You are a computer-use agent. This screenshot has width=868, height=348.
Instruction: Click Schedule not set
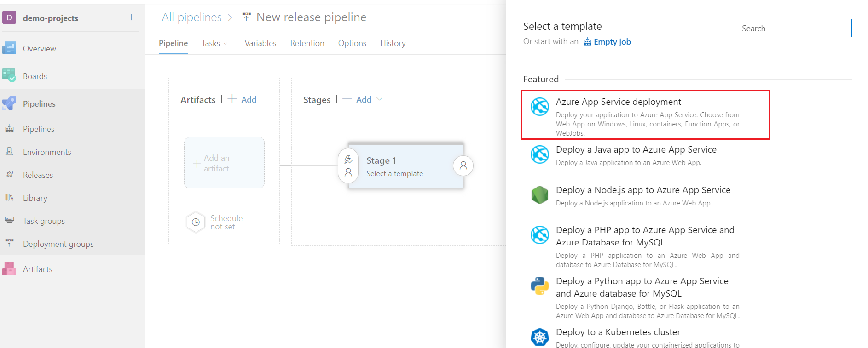coord(226,222)
